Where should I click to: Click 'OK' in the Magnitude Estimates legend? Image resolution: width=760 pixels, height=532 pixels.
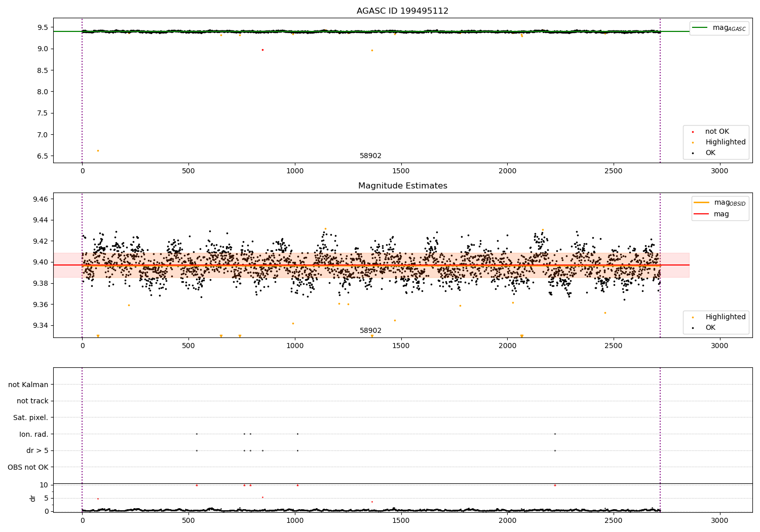(710, 327)
